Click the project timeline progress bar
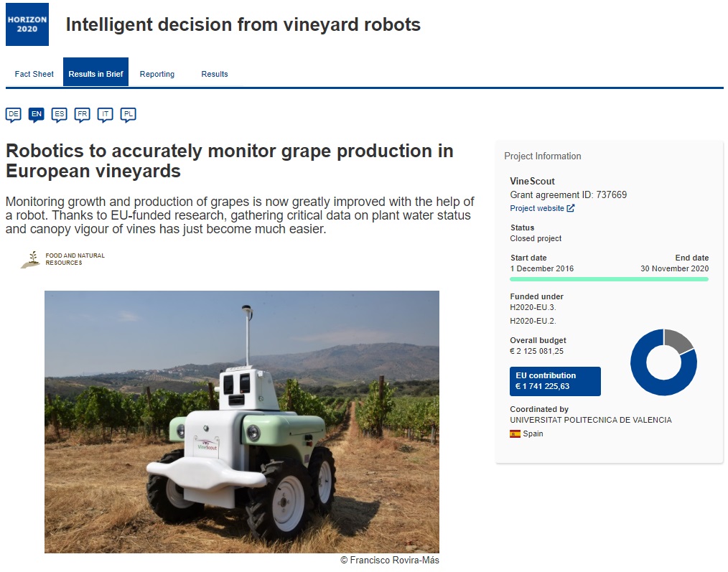Image resolution: width=728 pixels, height=572 pixels. click(x=609, y=279)
